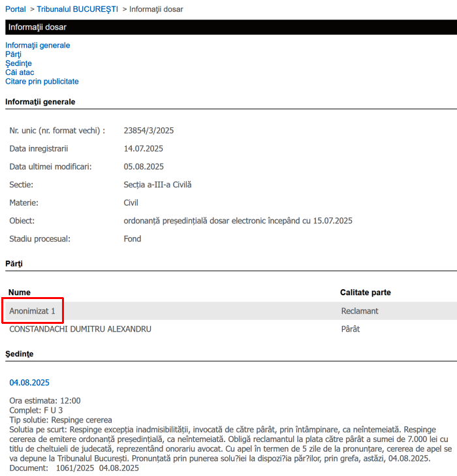This screenshot has height=476, width=457.
Task: Click the black Informaţii dosar header bar title
Action: click(37, 27)
